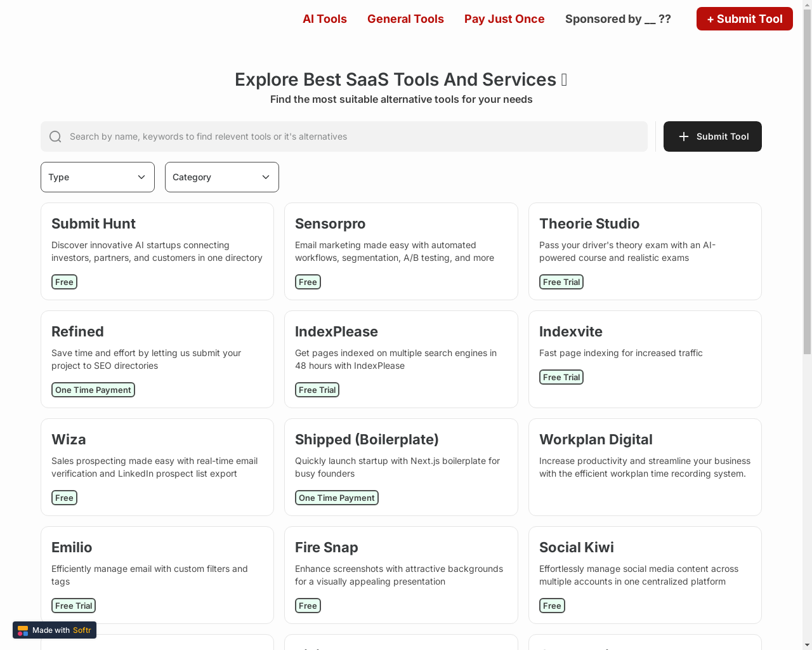Screen dimensions: 812x650
Task: Click the Explore Best SaaS Tools heading
Action: click(401, 79)
